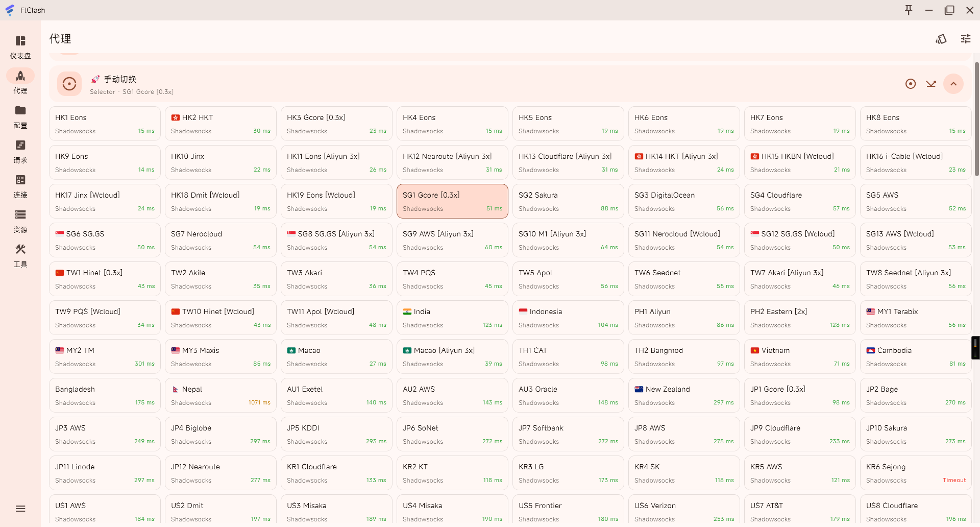The width and height of the screenshot is (980, 527).
Task: Click the MY1 Terabix proxy node
Action: 916,318
